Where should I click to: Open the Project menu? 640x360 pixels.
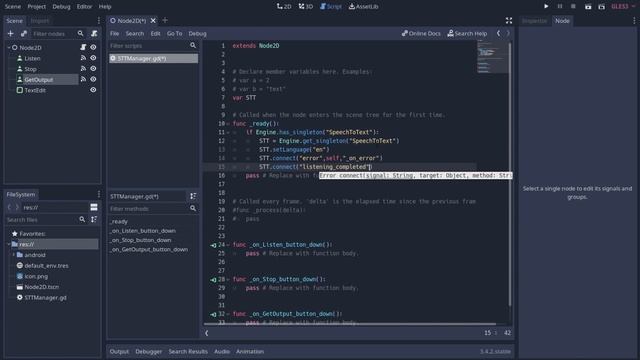click(37, 7)
